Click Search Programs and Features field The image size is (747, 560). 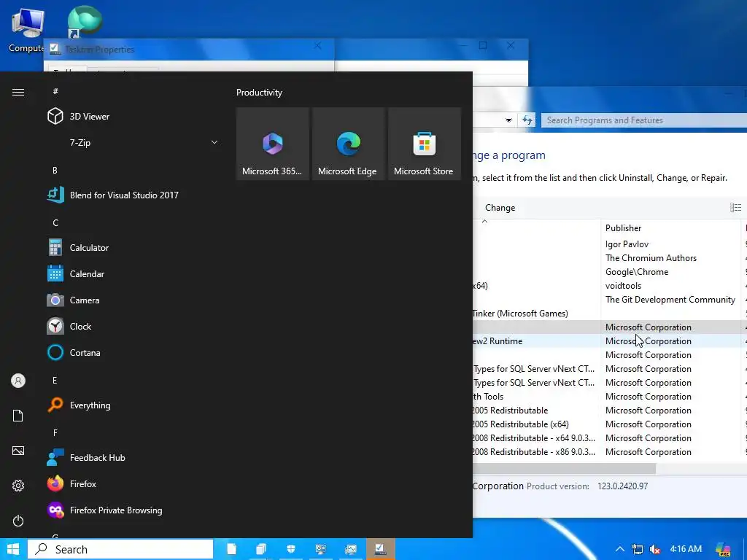(x=643, y=120)
